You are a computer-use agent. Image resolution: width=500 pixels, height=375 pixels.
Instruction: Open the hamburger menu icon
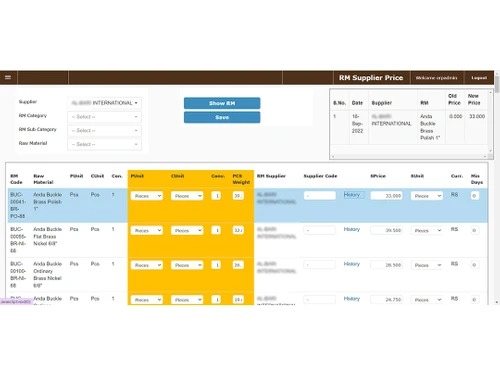8,77
